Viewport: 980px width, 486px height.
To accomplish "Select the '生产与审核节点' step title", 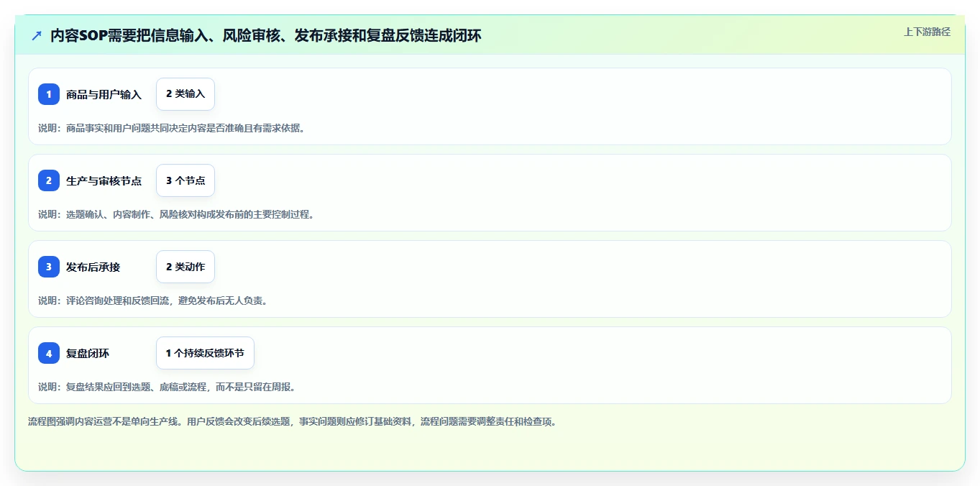I will coord(104,180).
